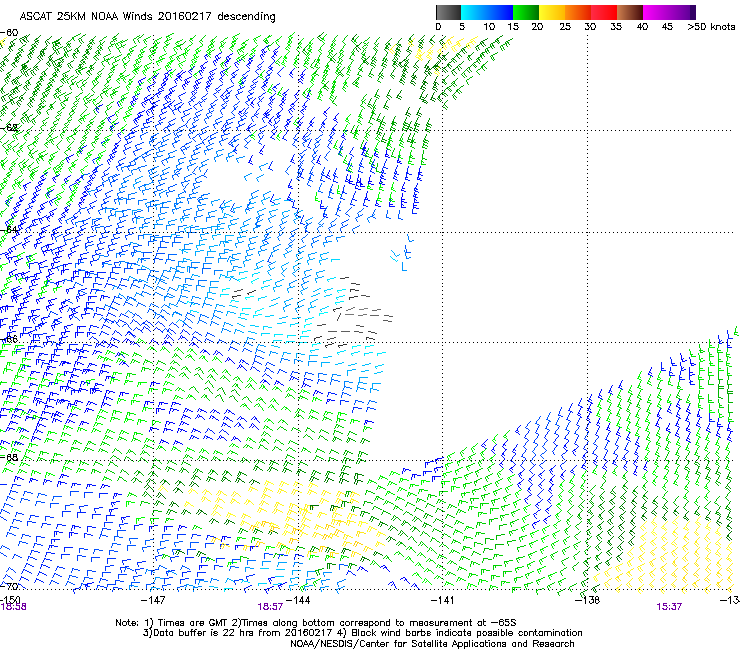Viewport: 740px width, 650px height.
Task: Click the latitude label -62
Action: click(9, 127)
